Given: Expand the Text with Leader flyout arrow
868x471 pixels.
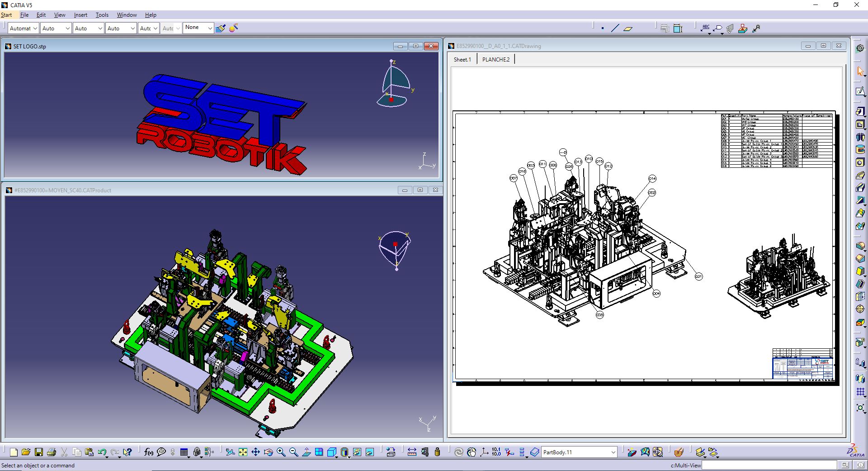Looking at the screenshot, I should [709, 33].
